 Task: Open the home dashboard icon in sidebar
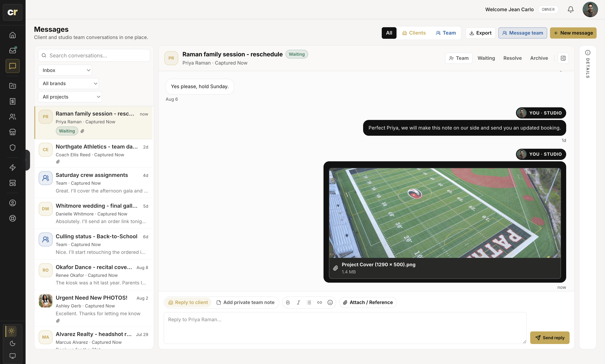tap(13, 35)
